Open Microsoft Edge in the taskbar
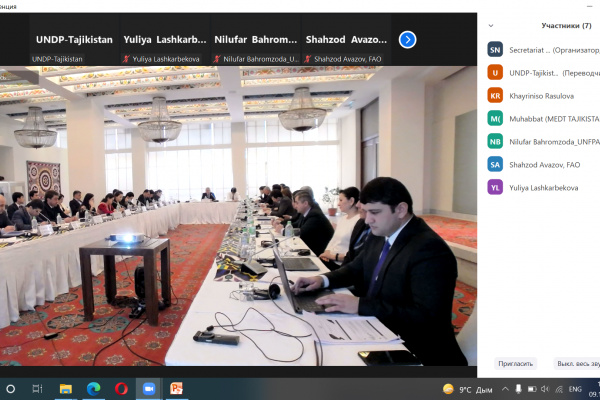The image size is (600, 400). pos(93,388)
